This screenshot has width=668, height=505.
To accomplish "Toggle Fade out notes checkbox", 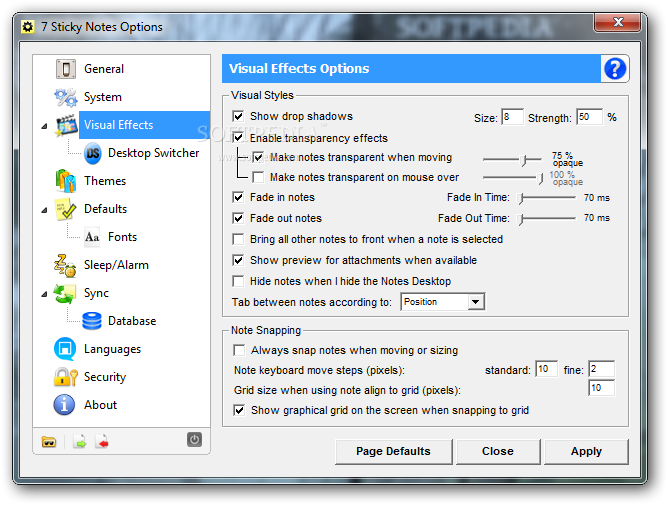I will [x=238, y=218].
